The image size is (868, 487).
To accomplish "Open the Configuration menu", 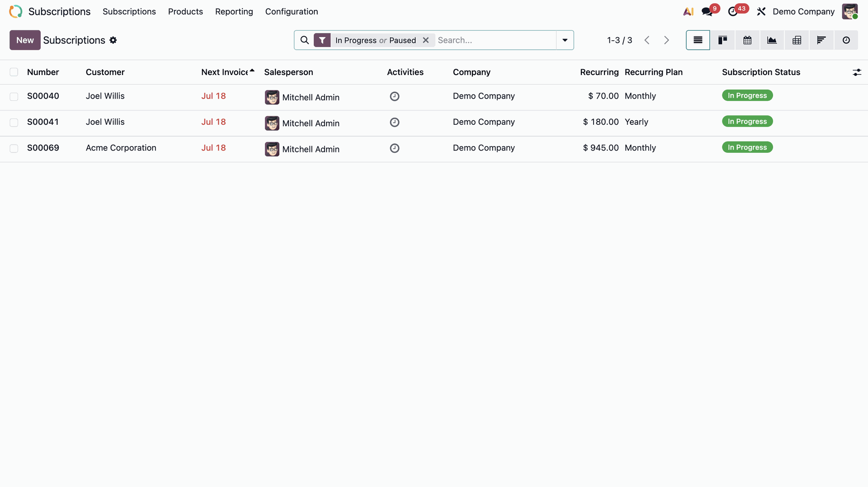I will tap(292, 12).
